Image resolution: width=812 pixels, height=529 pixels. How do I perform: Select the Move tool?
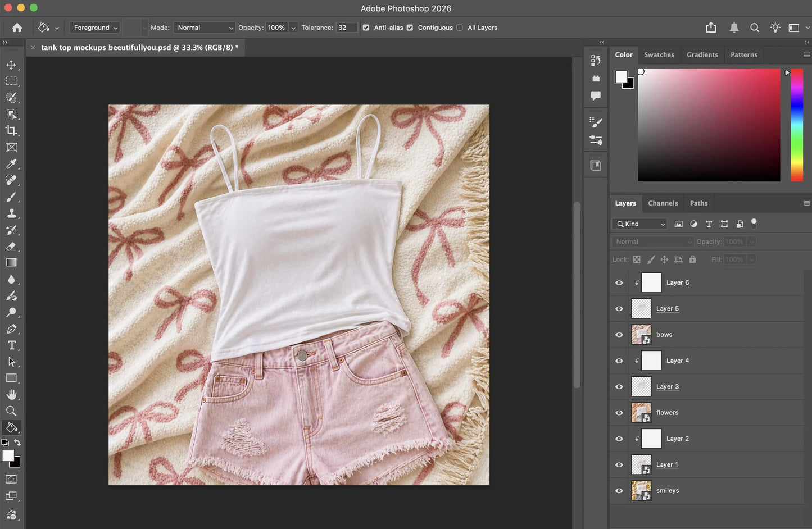pyautogui.click(x=11, y=65)
